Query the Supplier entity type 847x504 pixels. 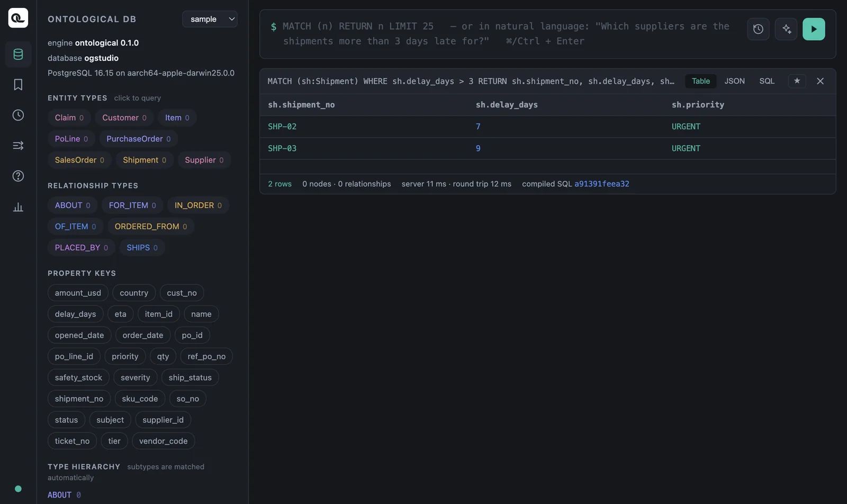coord(204,160)
